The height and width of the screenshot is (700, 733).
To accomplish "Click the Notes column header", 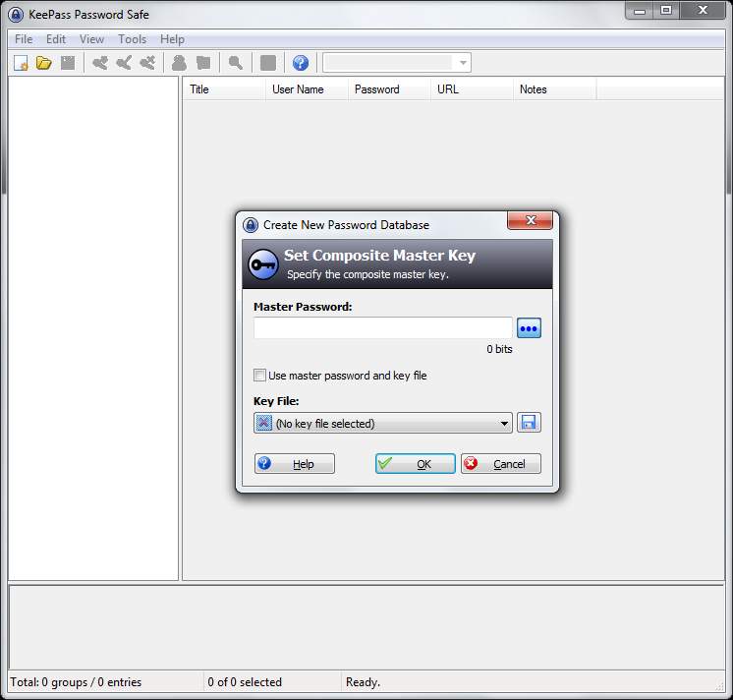I will [554, 89].
